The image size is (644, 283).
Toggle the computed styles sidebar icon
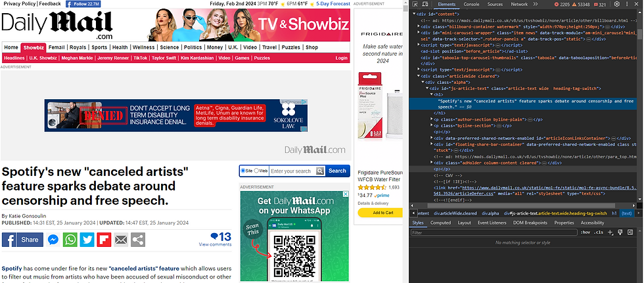click(x=630, y=232)
